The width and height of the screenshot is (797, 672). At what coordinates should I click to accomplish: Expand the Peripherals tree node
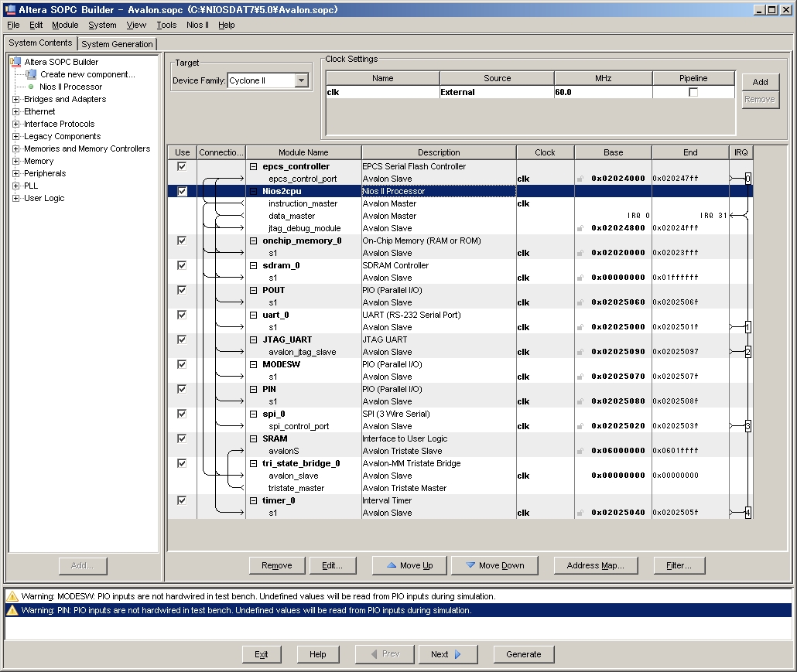(x=16, y=173)
